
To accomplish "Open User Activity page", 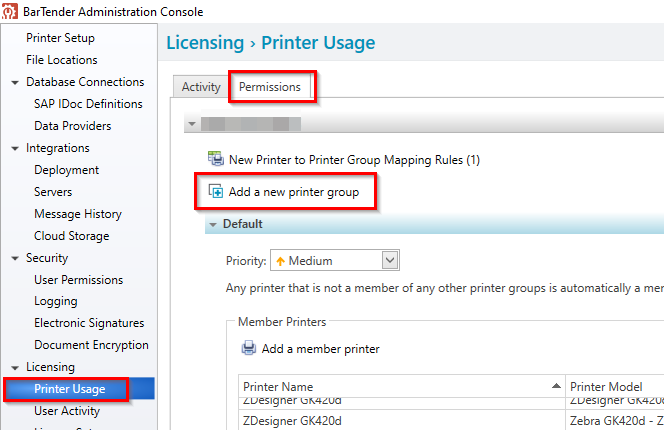I will click(67, 411).
